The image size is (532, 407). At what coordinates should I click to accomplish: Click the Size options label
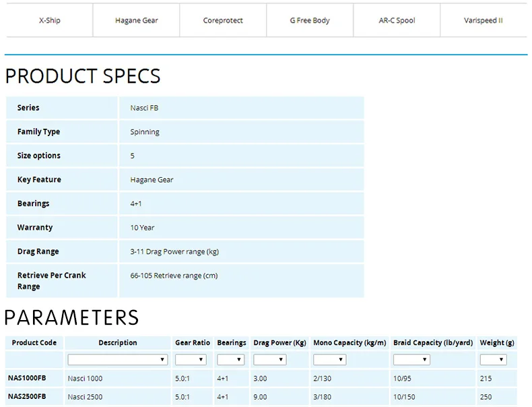tap(39, 156)
